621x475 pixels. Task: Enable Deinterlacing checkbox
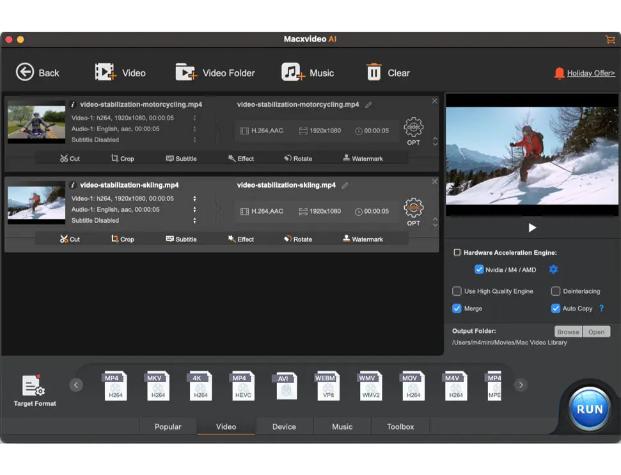click(555, 291)
